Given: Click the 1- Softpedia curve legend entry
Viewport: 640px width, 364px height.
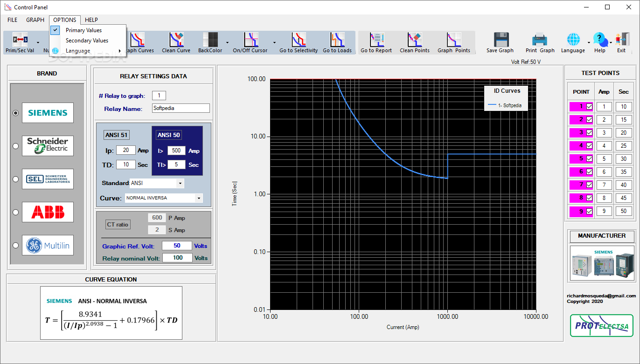Looking at the screenshot, I should (505, 106).
